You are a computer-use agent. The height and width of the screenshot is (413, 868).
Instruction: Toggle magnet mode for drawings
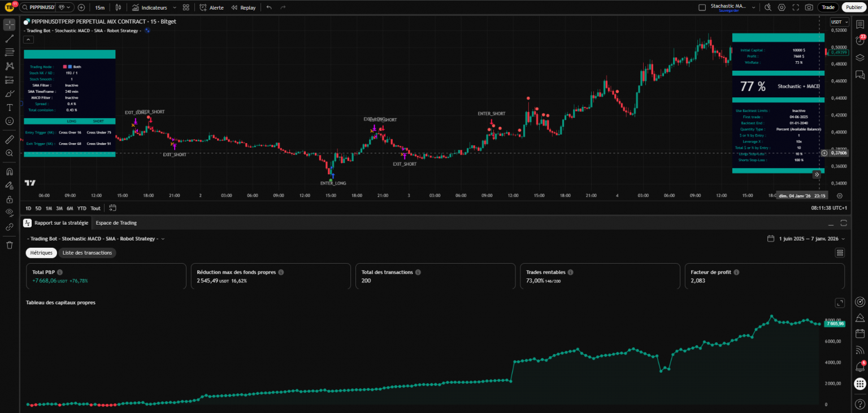(x=10, y=171)
